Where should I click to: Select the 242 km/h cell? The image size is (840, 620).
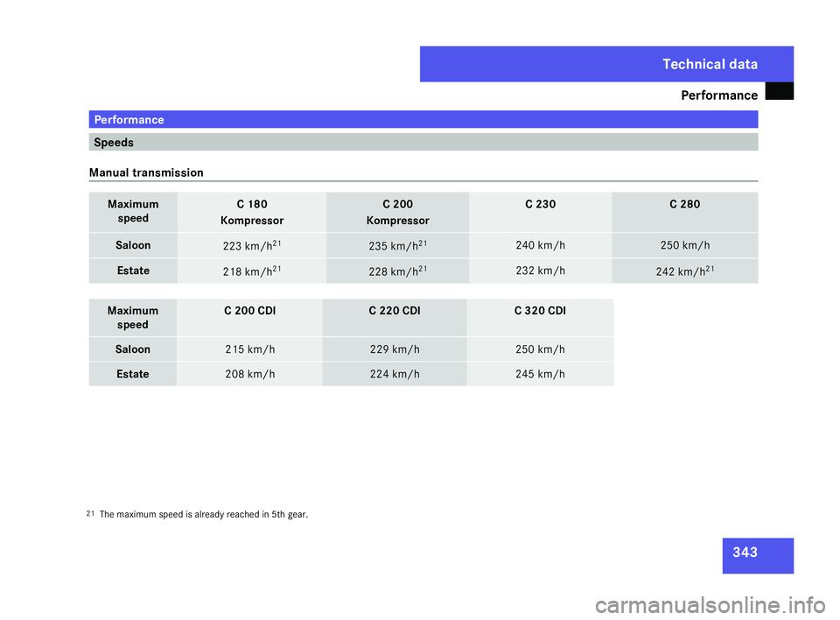684,271
